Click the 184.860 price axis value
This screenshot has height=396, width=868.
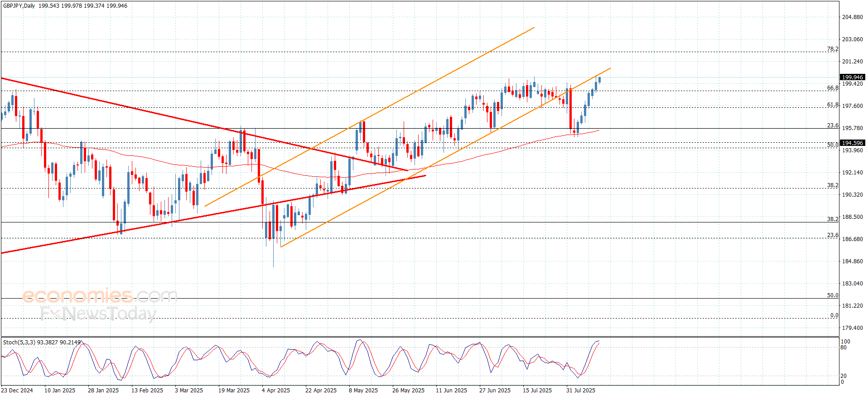tap(852, 261)
